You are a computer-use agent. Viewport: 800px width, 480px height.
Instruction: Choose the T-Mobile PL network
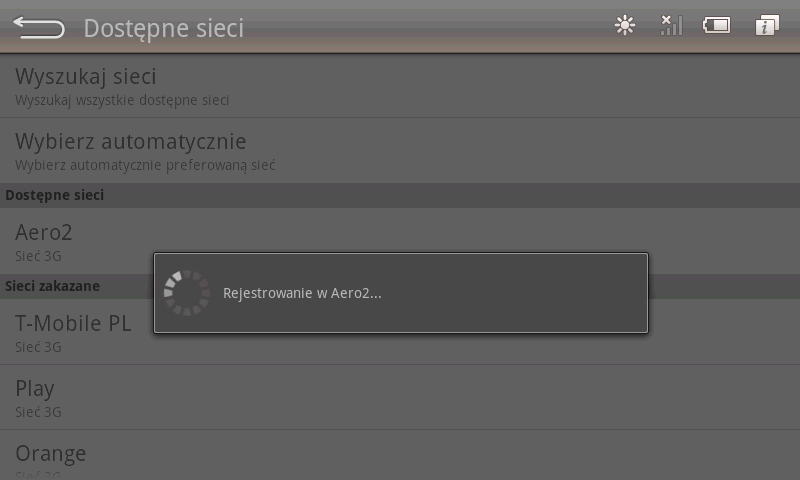[x=73, y=323]
